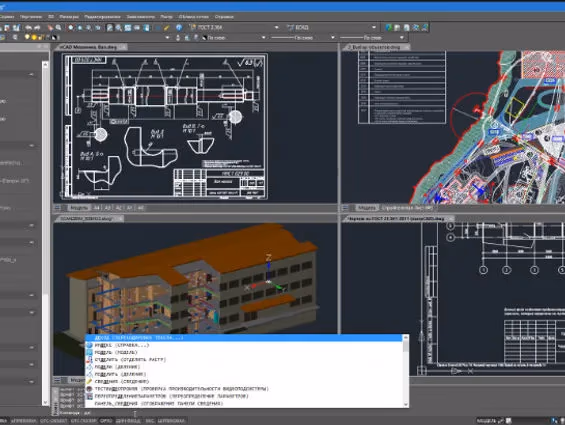Viewport: 565px width, 425px height.
Task: Select the Модель tab under the shaft drawing
Action: pyautogui.click(x=79, y=208)
